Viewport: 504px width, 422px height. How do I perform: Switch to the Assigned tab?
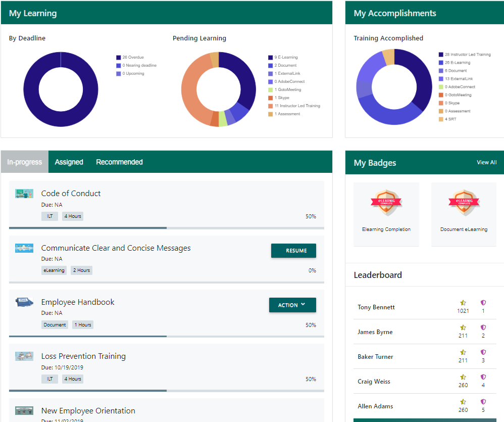coord(69,162)
